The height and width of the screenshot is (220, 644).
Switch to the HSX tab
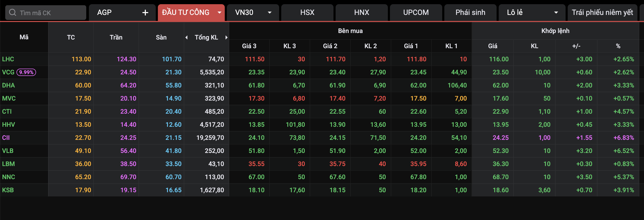tap(307, 13)
